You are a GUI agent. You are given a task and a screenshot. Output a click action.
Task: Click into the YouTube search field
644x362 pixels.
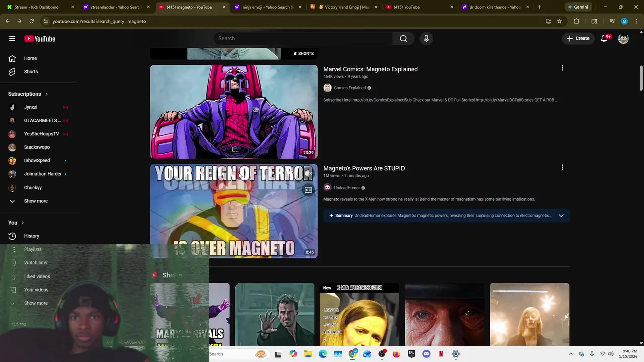coord(303,39)
